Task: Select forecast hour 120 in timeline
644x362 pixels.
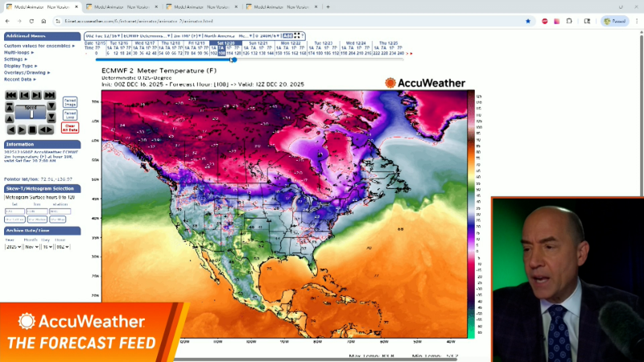Action: 237,53
